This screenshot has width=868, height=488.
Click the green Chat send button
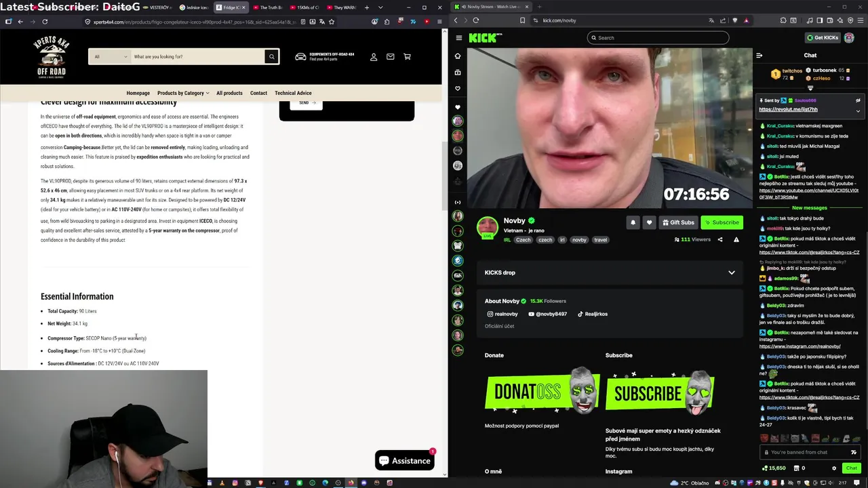(852, 468)
